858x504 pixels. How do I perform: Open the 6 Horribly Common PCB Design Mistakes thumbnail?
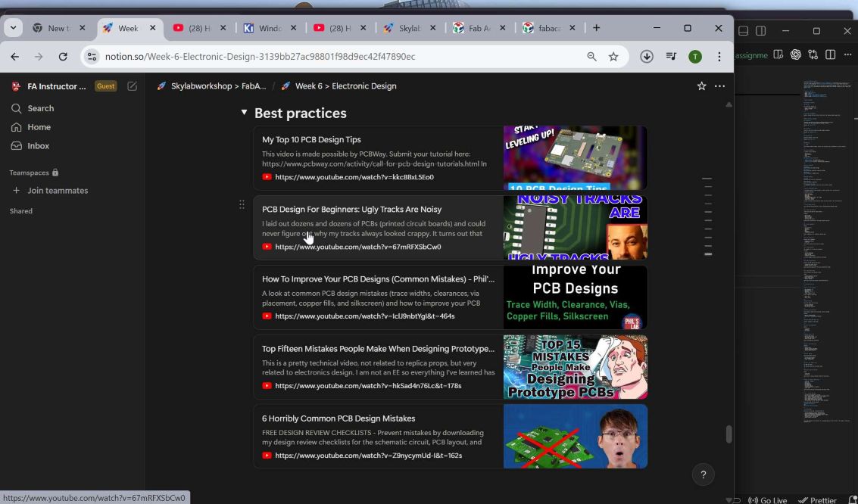pyautogui.click(x=575, y=437)
